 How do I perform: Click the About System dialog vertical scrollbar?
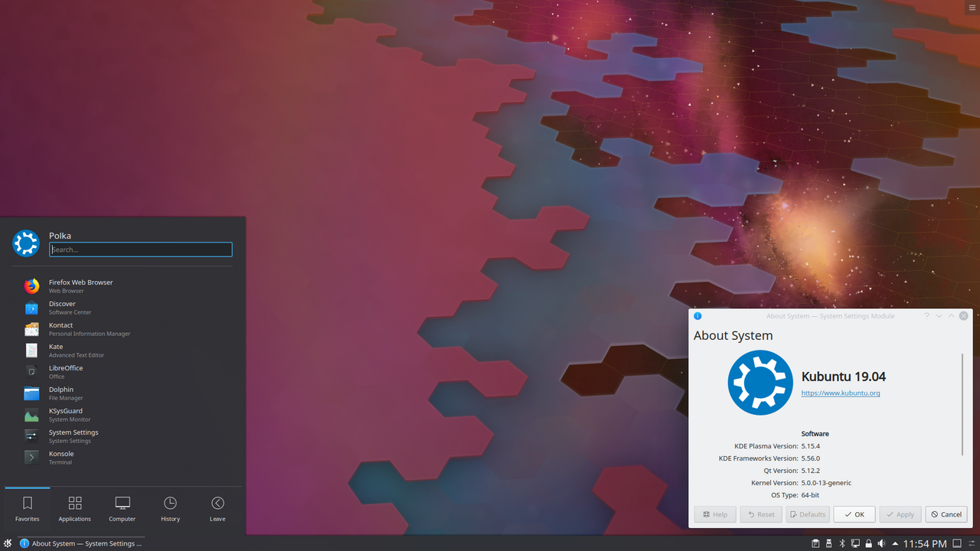pyautogui.click(x=962, y=406)
